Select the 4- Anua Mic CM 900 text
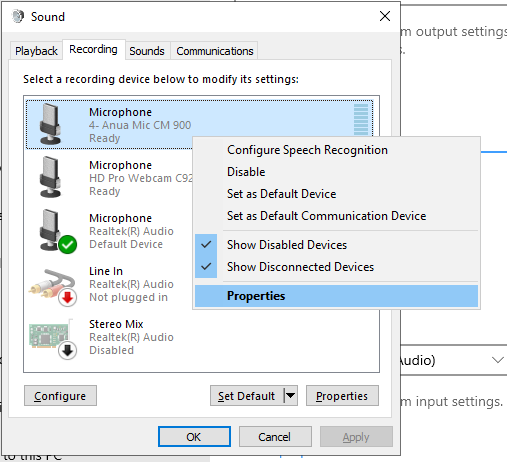The width and height of the screenshot is (507, 462). tap(140, 125)
